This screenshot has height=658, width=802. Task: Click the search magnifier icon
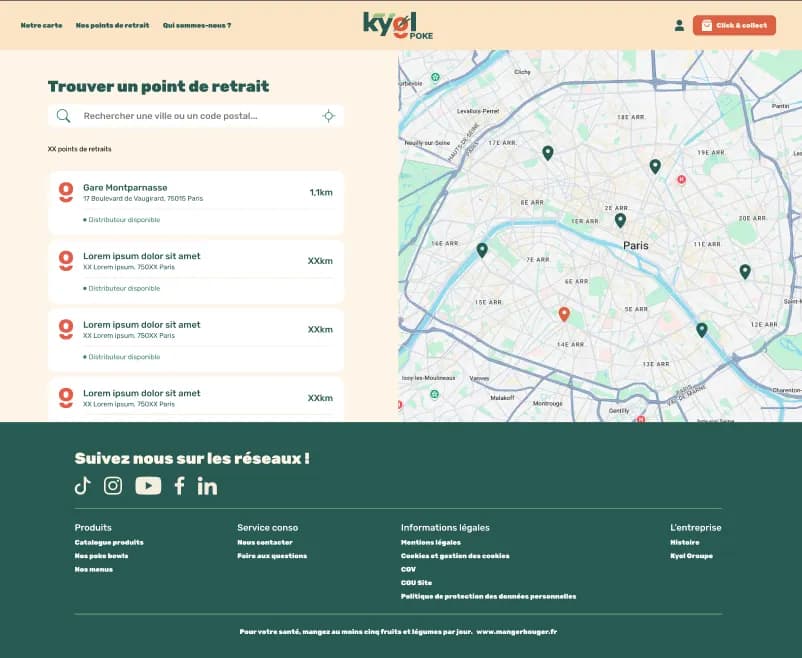(64, 116)
